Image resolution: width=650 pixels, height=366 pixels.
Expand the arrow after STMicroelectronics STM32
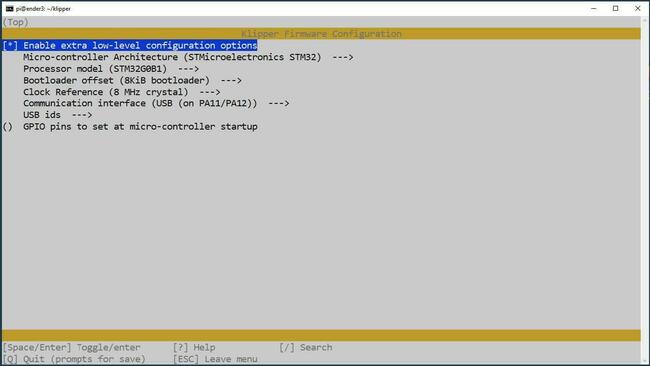point(343,57)
